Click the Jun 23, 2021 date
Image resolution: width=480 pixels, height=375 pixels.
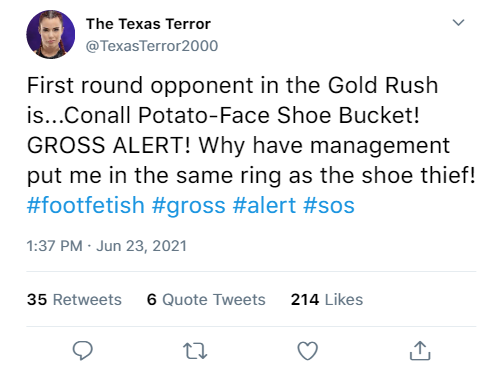pos(141,246)
